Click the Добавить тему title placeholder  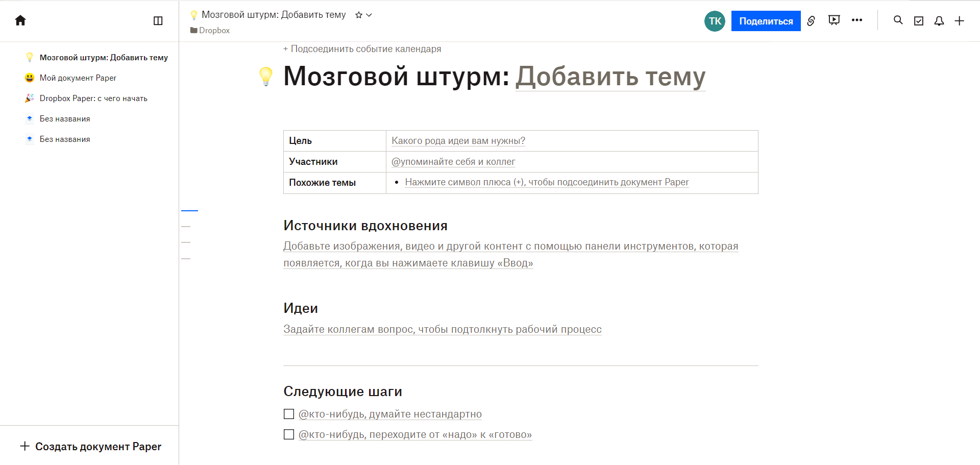(610, 77)
